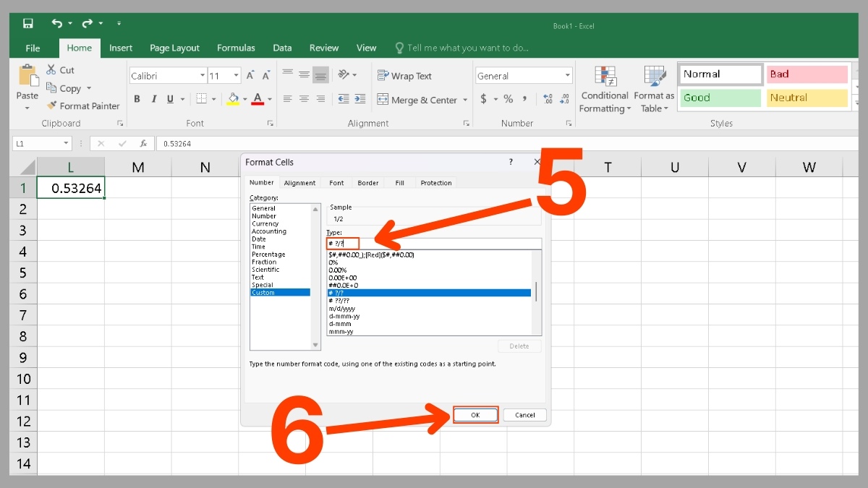This screenshot has height=488, width=868.
Task: Apply the red Font Color
Action: 258,99
